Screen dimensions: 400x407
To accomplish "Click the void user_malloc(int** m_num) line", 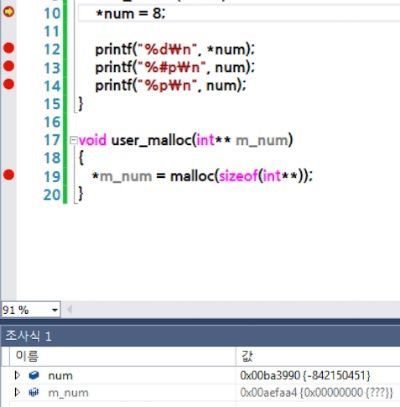I will coord(186,140).
